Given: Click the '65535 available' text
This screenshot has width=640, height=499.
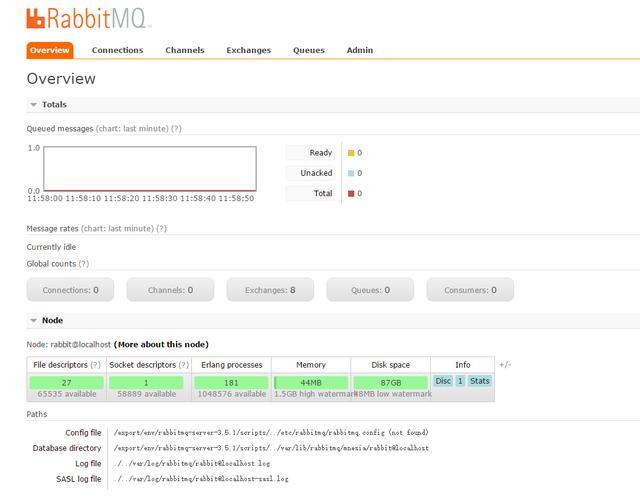Looking at the screenshot, I should click(x=67, y=394).
